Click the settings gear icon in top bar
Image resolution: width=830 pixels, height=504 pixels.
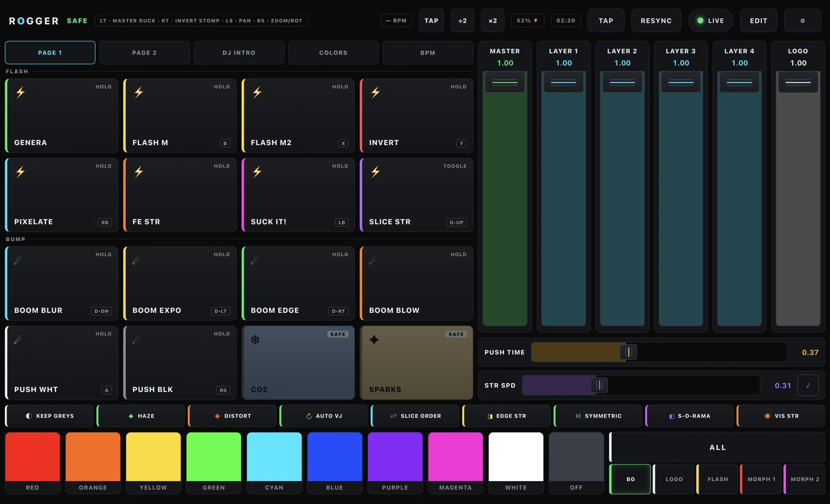[x=802, y=21]
